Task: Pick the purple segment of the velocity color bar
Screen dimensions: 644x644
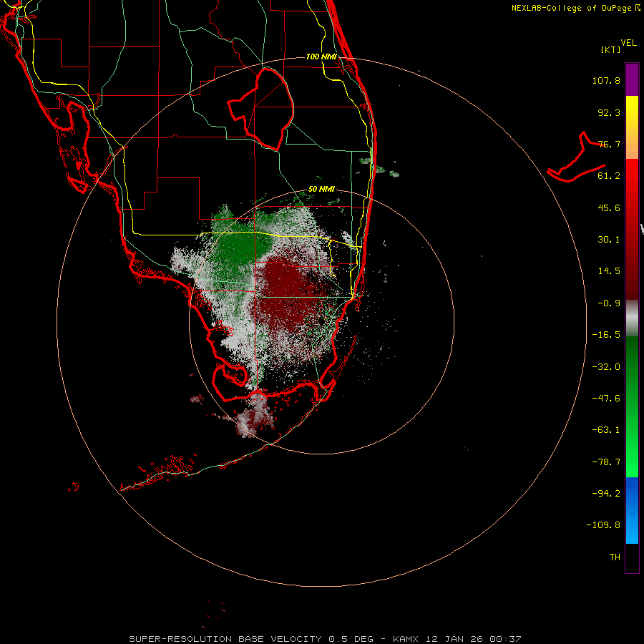Action: 632,79
